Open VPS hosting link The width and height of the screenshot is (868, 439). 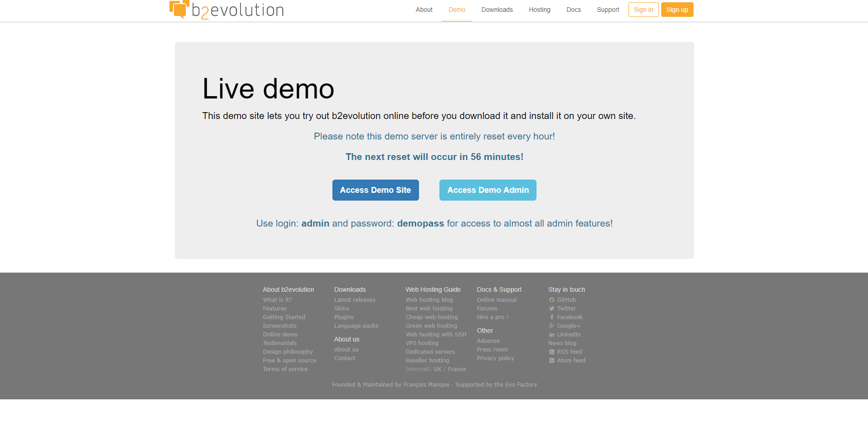coord(422,343)
